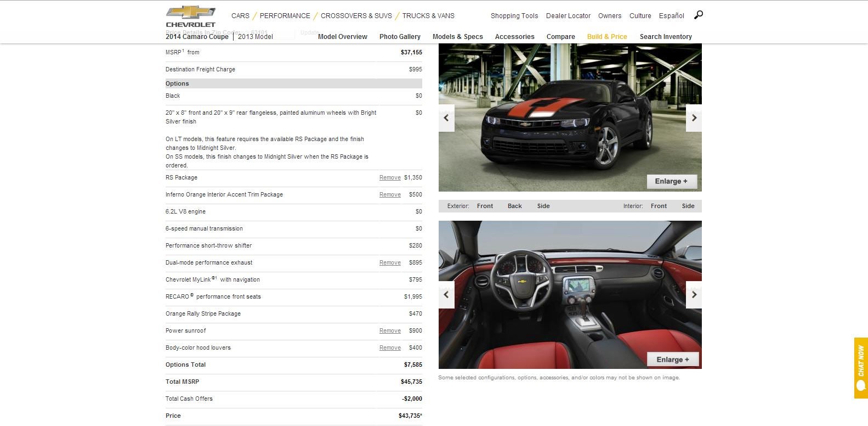The height and width of the screenshot is (426, 868).
Task: Open the PERFORMANCE menu
Action: coord(285,16)
